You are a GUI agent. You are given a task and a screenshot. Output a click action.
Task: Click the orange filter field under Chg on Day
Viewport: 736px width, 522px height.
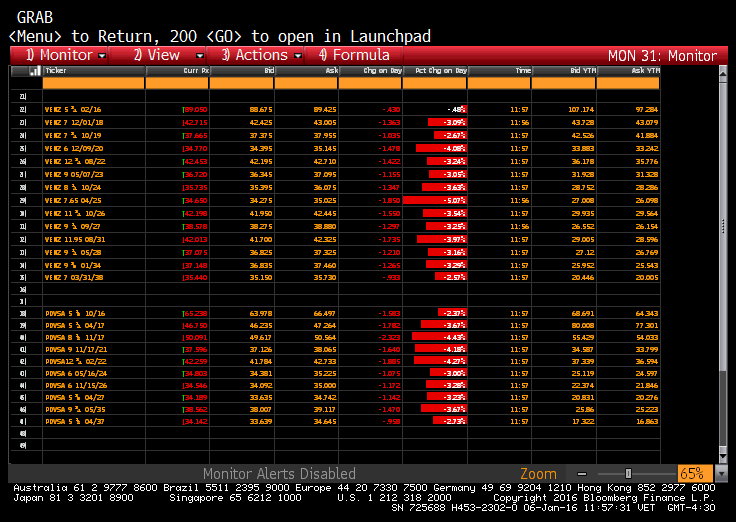tap(370, 83)
